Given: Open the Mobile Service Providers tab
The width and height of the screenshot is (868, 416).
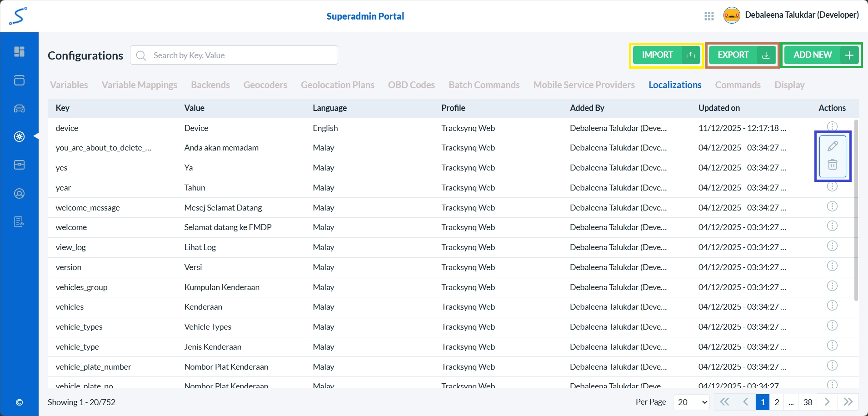Looking at the screenshot, I should (584, 85).
